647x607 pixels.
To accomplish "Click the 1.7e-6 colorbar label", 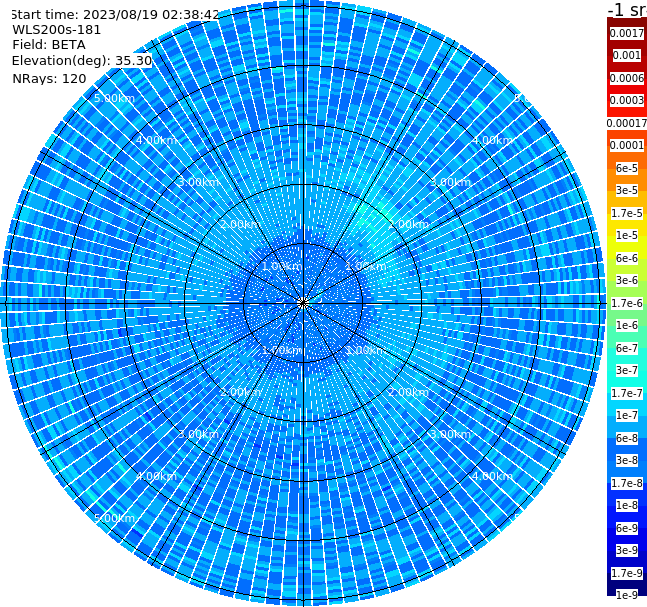I will point(627,303).
